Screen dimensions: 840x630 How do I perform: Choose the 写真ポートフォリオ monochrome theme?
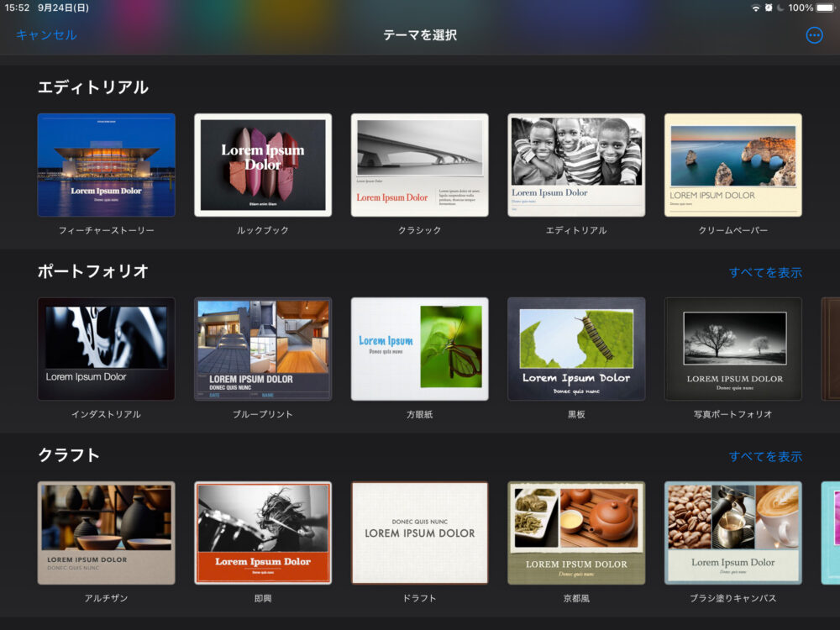point(733,349)
